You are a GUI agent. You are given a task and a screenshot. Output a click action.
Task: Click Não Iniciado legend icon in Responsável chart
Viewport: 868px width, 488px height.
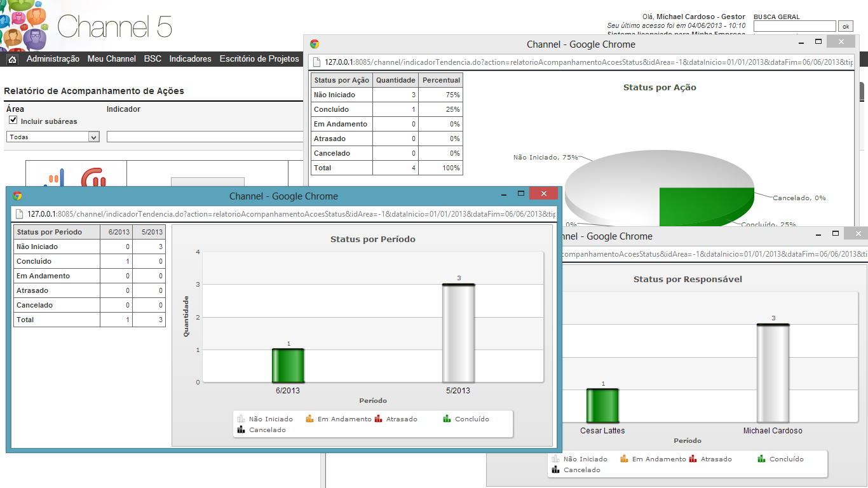click(555, 459)
